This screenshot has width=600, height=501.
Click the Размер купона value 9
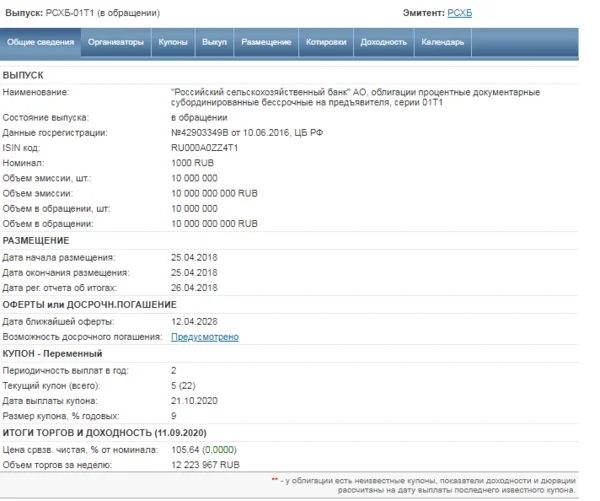(174, 416)
